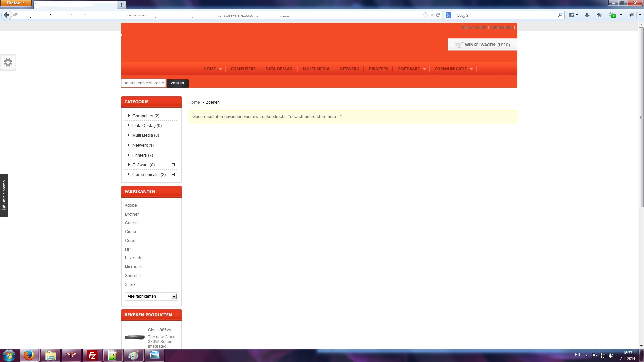
Task: Open the Mijn Account link
Action: (474, 27)
